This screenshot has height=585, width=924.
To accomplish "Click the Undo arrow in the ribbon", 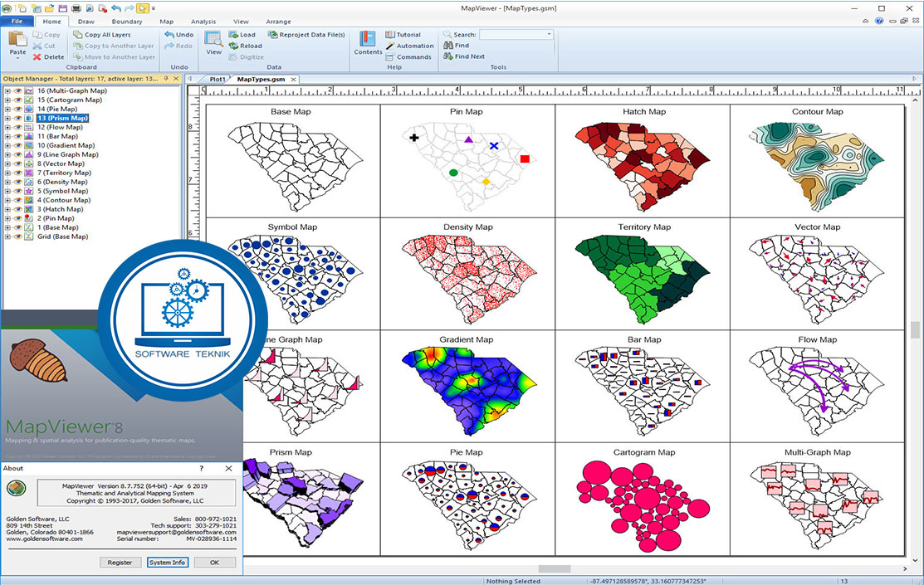I will [x=169, y=35].
